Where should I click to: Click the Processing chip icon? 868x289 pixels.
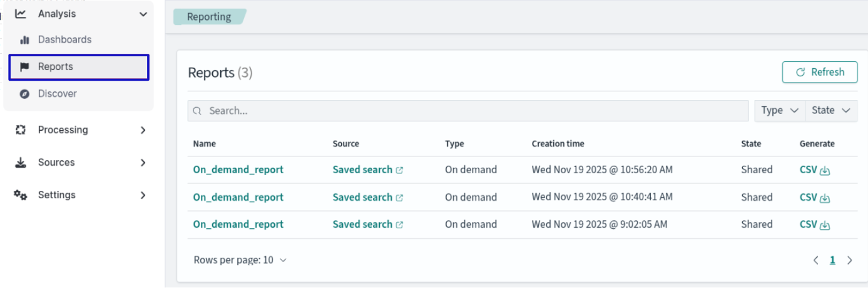click(x=21, y=130)
